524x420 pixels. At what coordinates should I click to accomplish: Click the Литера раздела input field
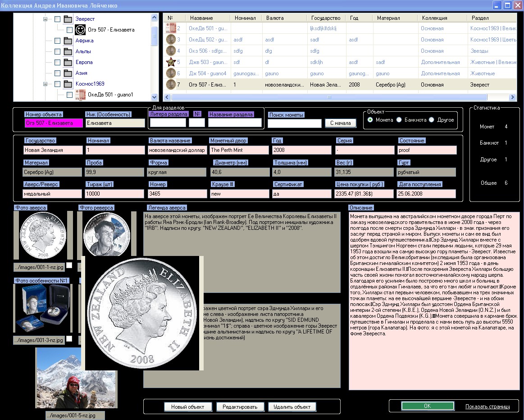click(x=168, y=123)
